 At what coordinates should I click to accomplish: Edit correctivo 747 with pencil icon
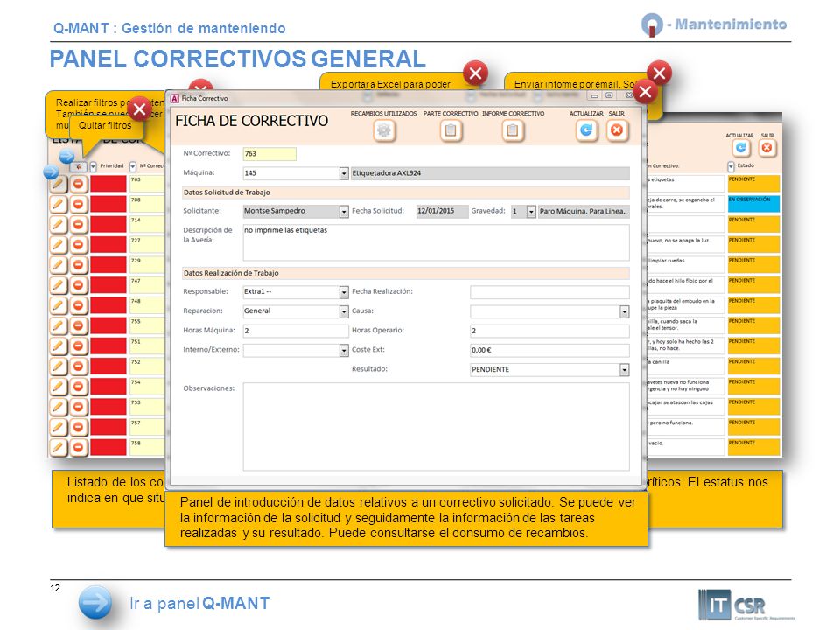click(x=59, y=285)
